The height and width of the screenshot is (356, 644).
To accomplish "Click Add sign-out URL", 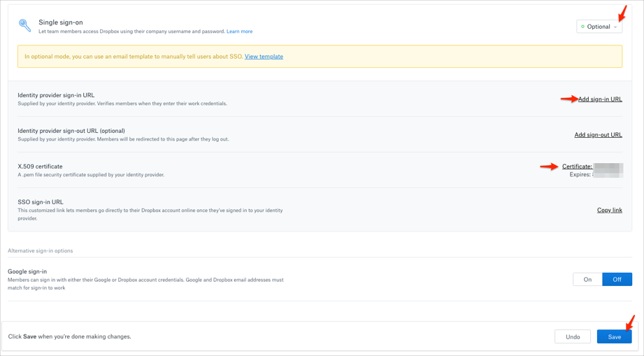I will click(598, 135).
